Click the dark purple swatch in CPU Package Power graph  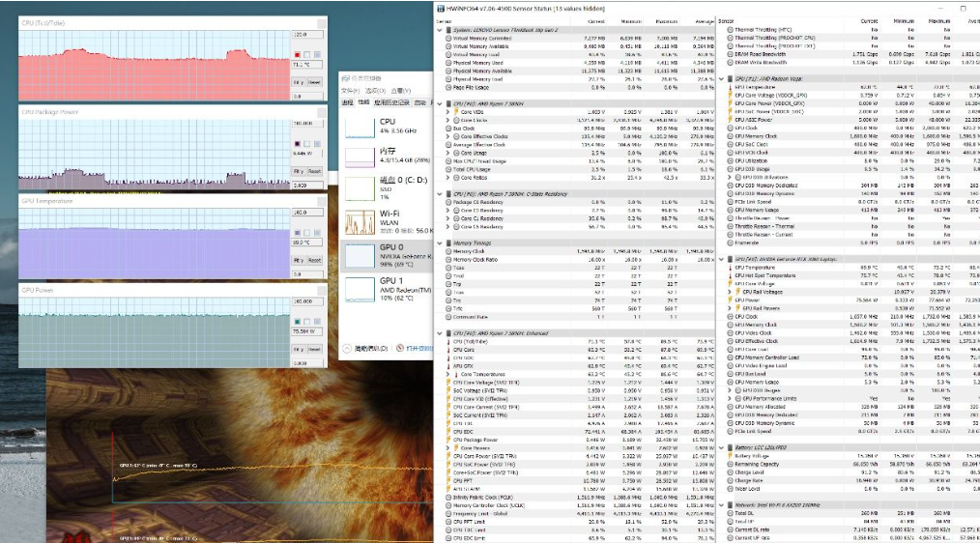(298, 144)
